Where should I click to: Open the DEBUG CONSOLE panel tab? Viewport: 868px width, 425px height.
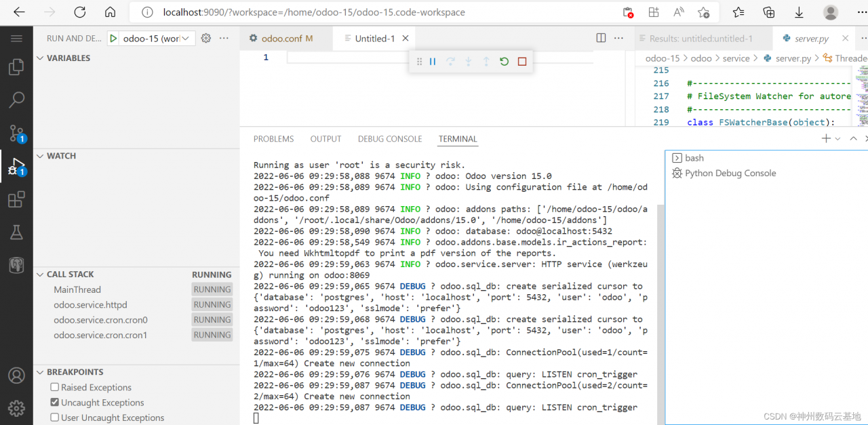390,139
